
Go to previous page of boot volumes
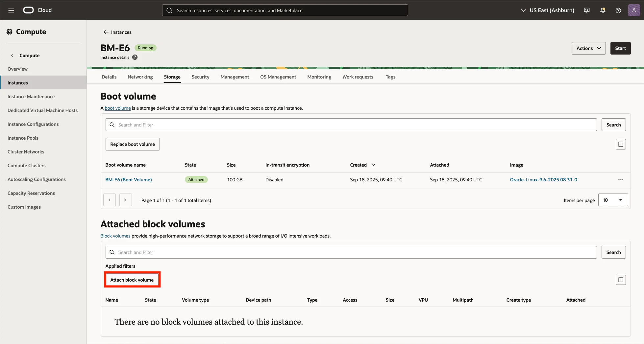(x=110, y=200)
